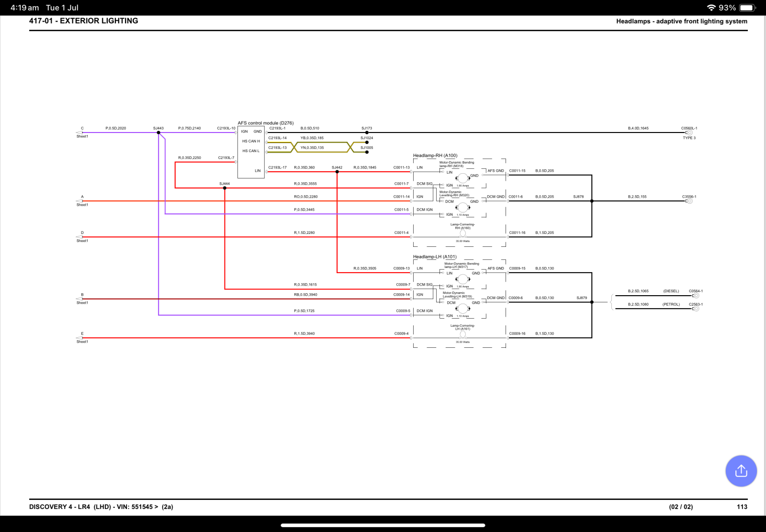The height and width of the screenshot is (532, 766).
Task: Tap connector label 'C2193L-7'
Action: [x=226, y=157]
